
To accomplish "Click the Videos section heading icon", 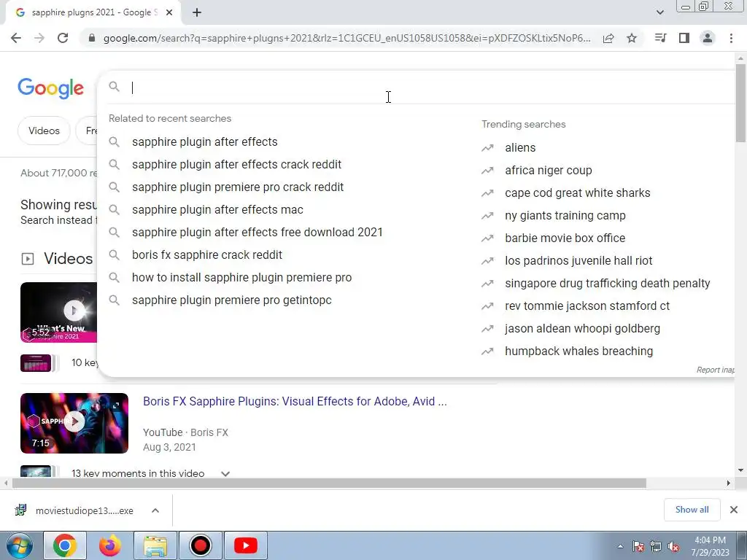I will coord(28,259).
